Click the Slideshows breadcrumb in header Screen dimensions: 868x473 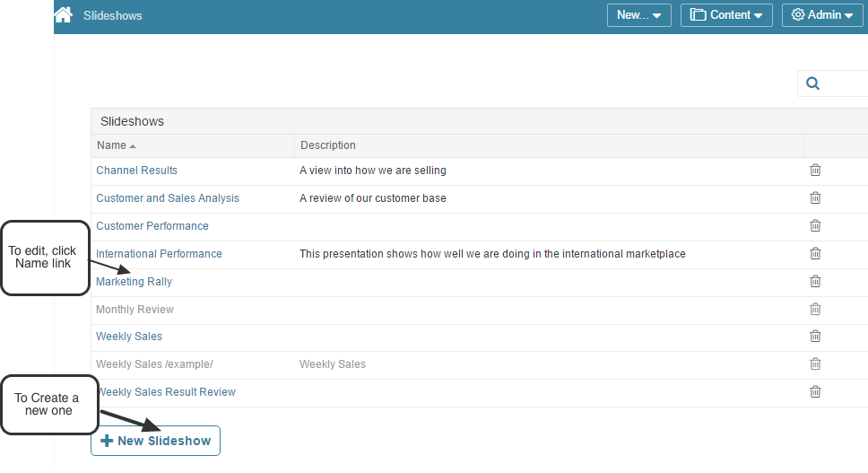tap(113, 15)
